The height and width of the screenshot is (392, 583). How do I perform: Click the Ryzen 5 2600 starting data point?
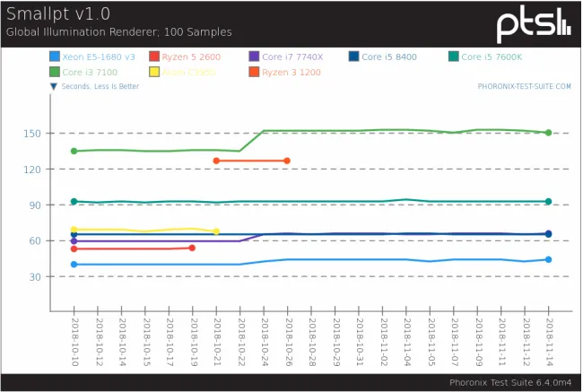click(74, 248)
